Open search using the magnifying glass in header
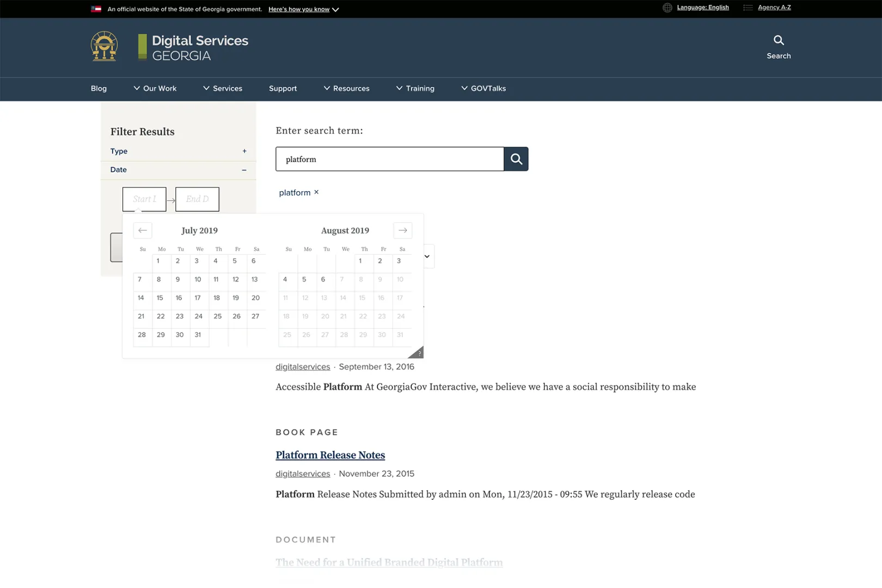Image resolution: width=882 pixels, height=588 pixels. [x=778, y=40]
